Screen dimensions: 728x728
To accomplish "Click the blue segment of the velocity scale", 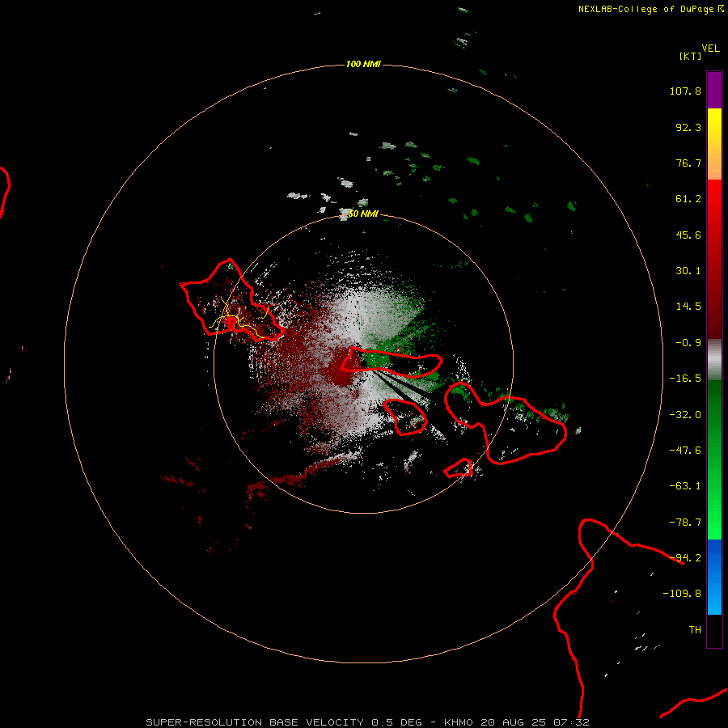I will point(714,577).
